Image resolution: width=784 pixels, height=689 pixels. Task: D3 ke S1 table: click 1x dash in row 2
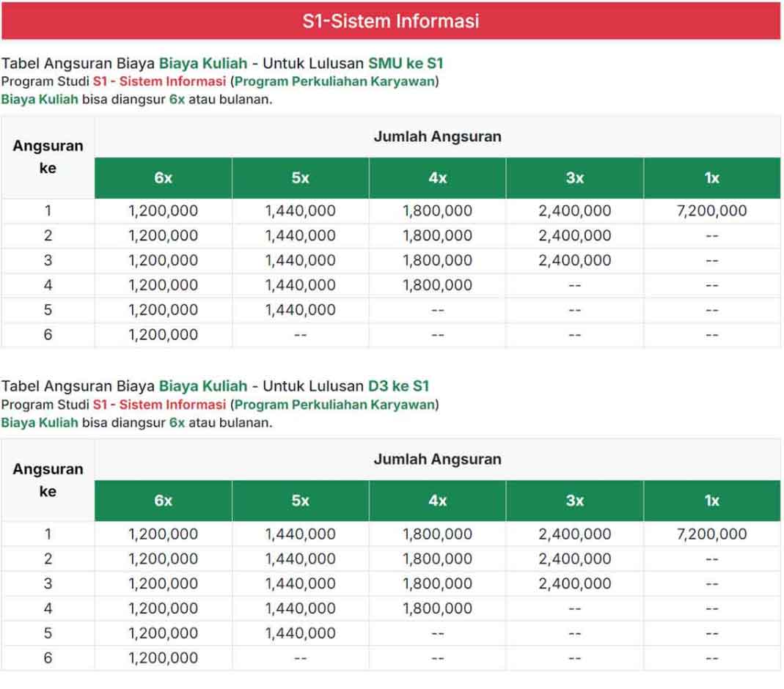click(712, 559)
